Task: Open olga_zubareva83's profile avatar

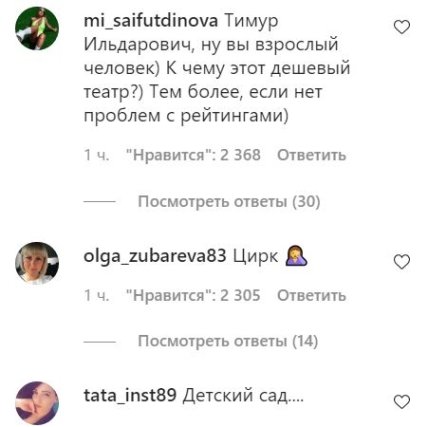Action: [x=37, y=263]
